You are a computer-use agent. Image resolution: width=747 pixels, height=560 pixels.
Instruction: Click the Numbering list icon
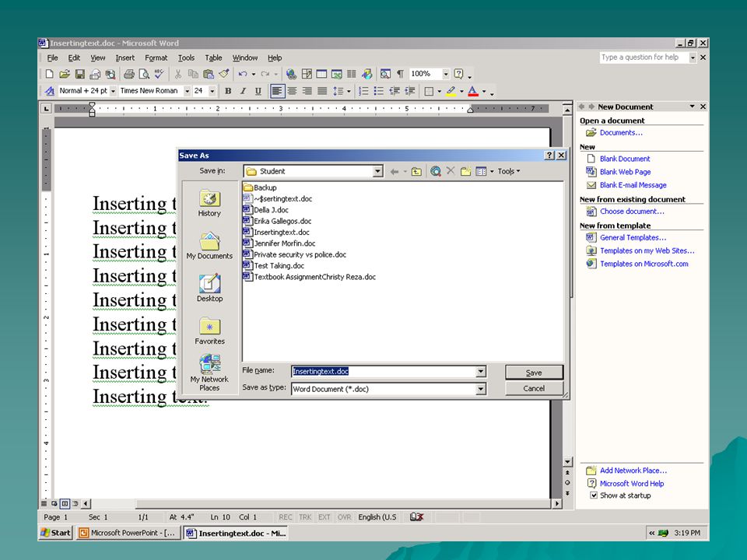click(x=363, y=91)
